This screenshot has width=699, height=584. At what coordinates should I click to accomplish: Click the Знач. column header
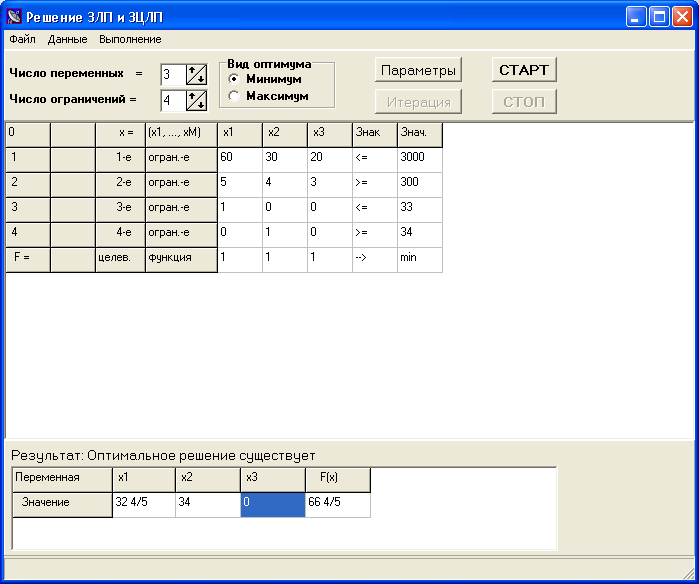[420, 135]
